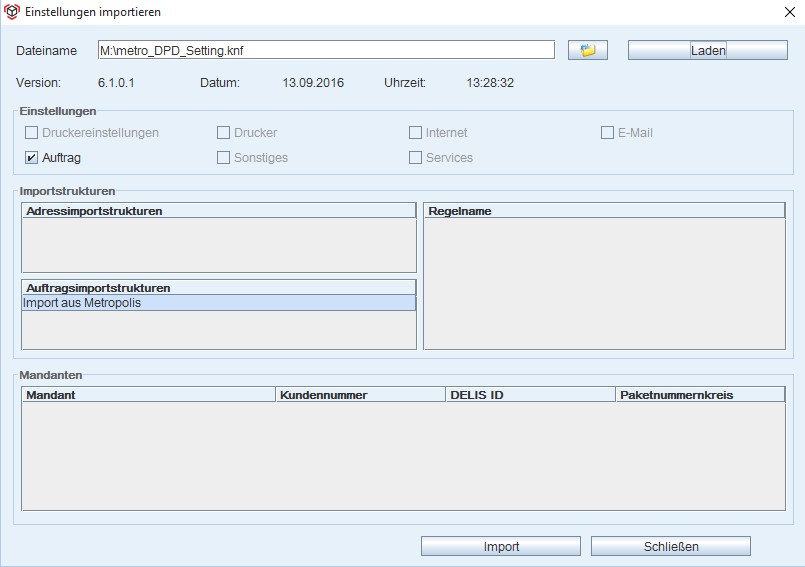
Task: Tick the Services checkbox
Action: [416, 158]
